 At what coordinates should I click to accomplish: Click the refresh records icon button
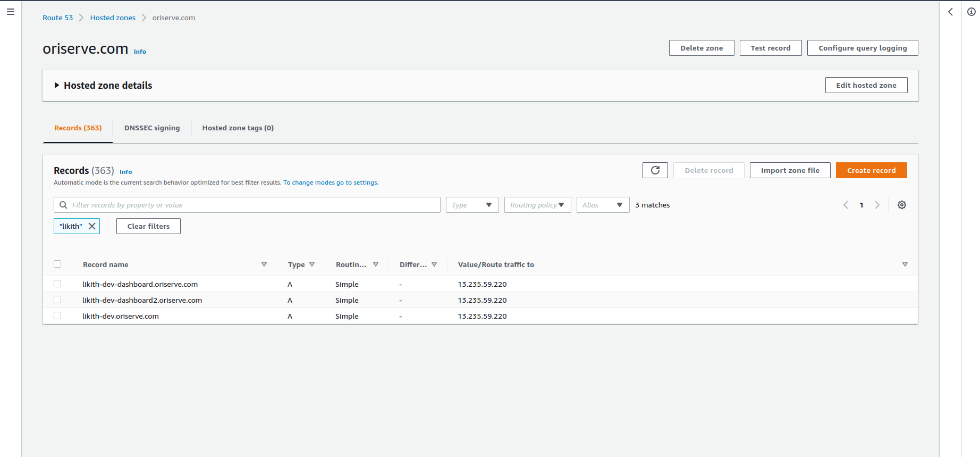[655, 170]
